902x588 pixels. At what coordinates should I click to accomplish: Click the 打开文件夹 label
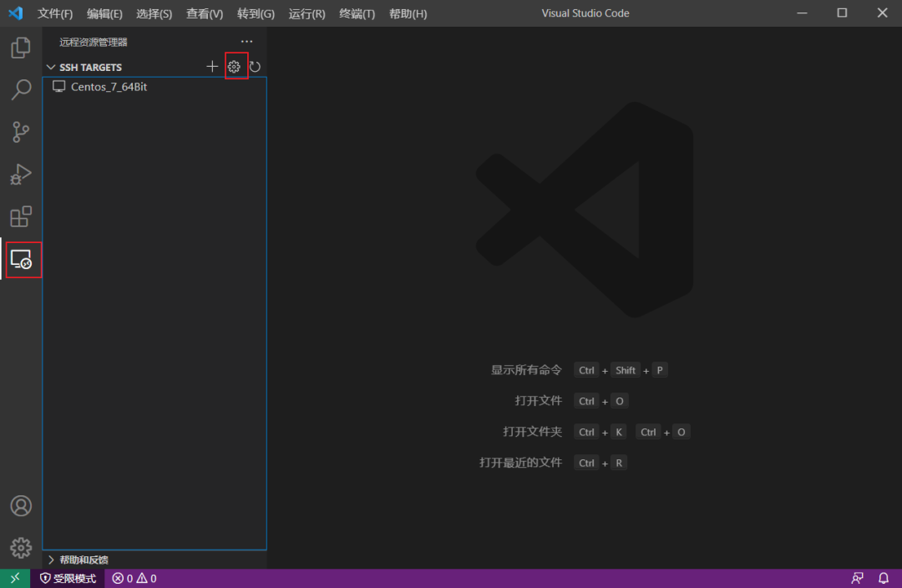pyautogui.click(x=532, y=432)
